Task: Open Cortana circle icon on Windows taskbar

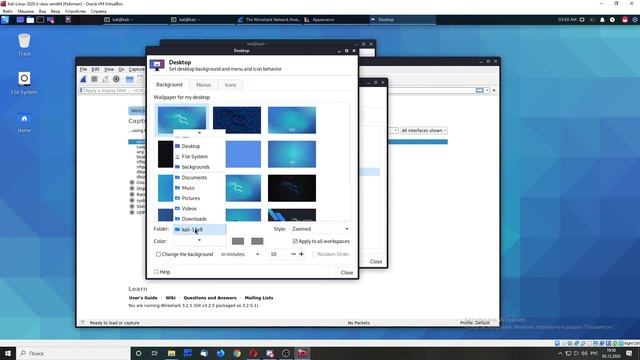Action: click(138, 353)
